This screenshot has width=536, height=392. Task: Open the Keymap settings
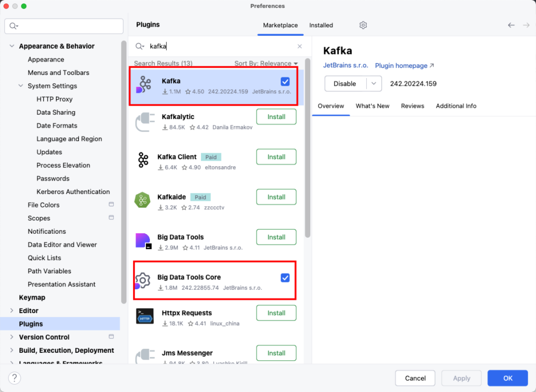pos(32,297)
